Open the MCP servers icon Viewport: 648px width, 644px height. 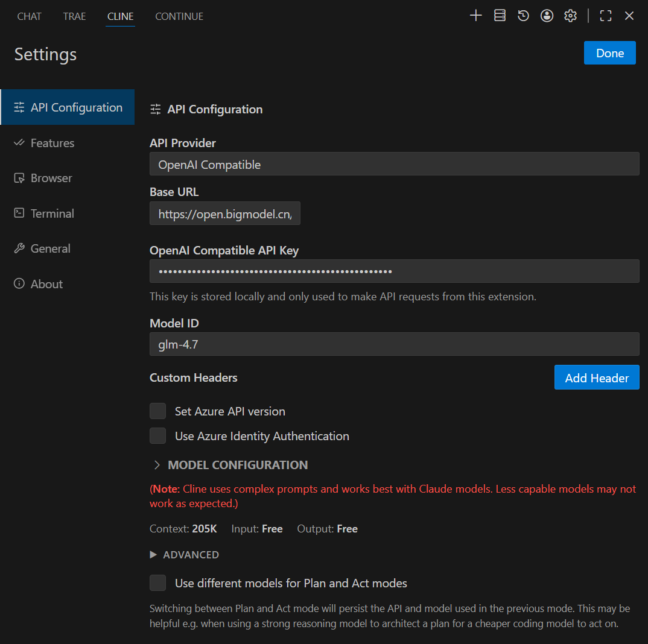(x=500, y=16)
